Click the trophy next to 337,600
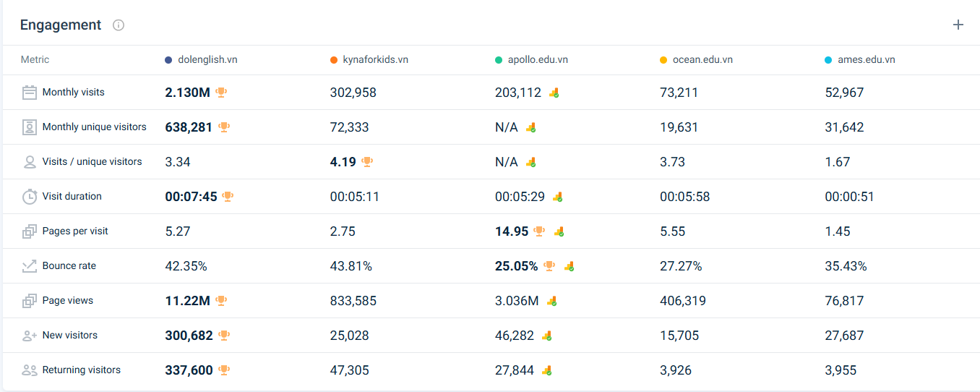Screen dimensions: 980x392 tap(224, 370)
